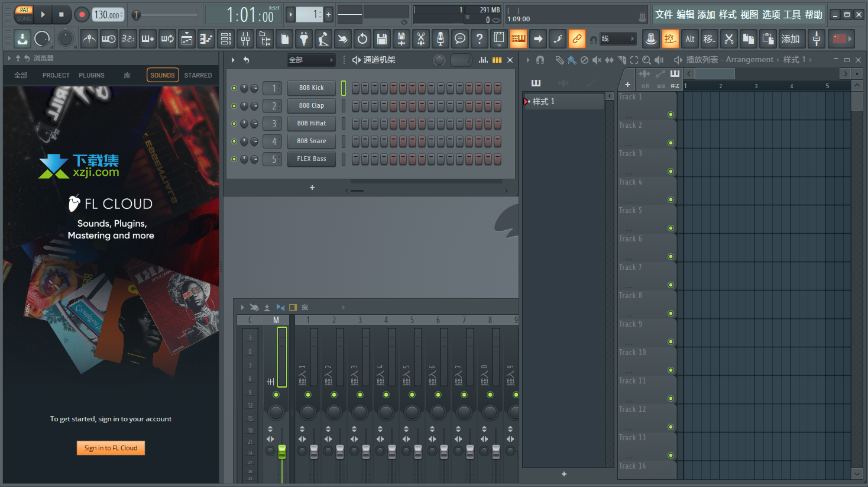Enable countdown before recording icon
Viewport: 868px width, 487px height.
[128, 39]
